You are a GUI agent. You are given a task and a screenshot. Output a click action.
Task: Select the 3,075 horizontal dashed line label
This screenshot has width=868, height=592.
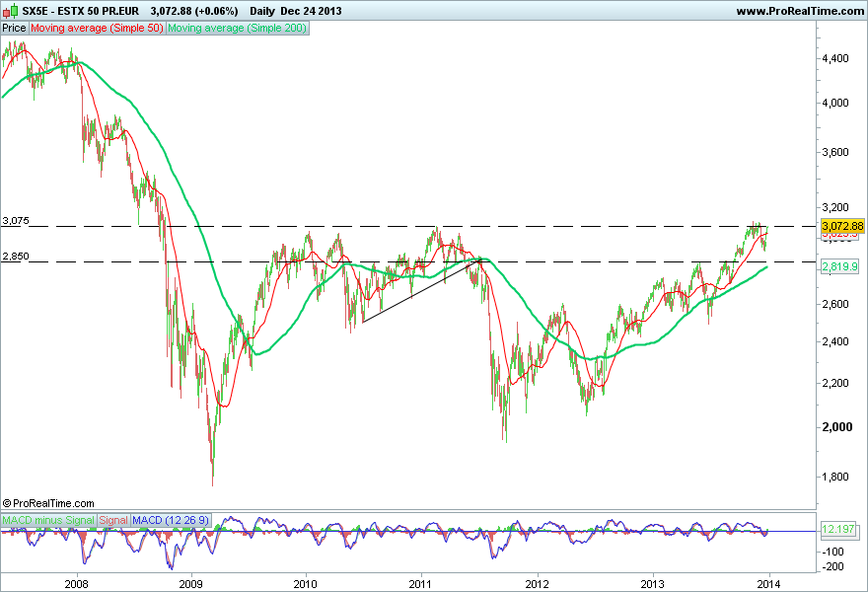pyautogui.click(x=16, y=220)
